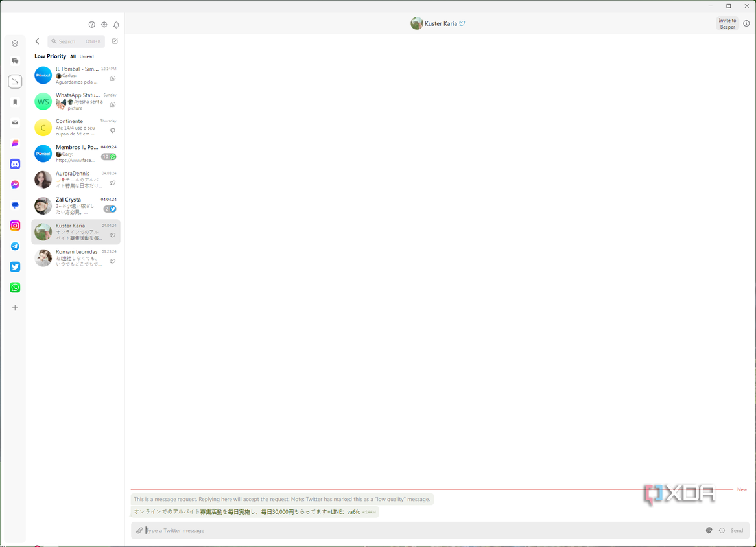
Task: Open Twitter network in sidebar
Action: [15, 267]
